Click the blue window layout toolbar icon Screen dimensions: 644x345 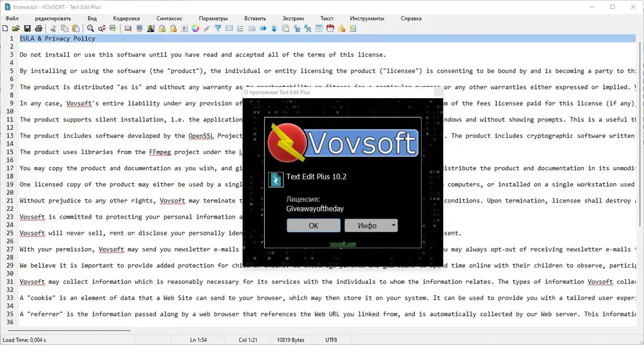click(319, 28)
